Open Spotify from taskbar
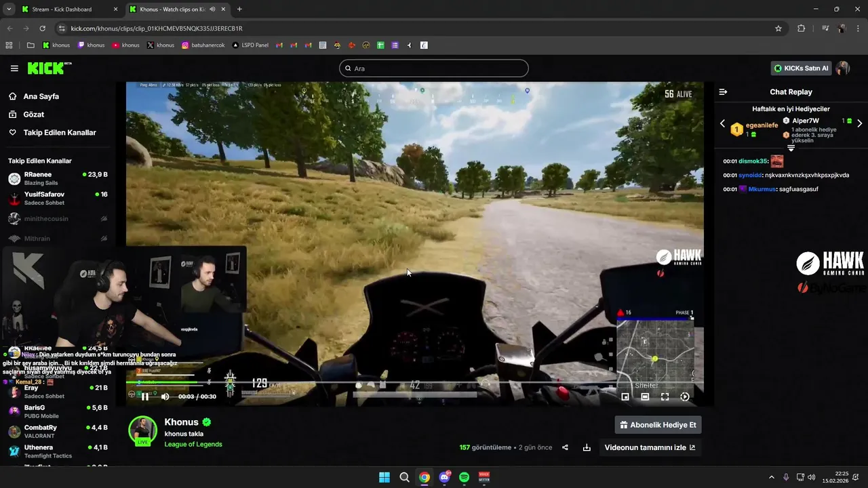 [465, 477]
